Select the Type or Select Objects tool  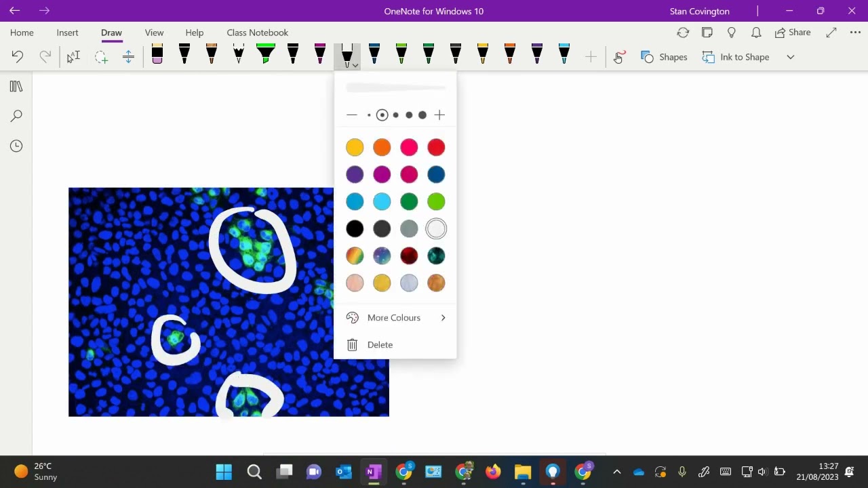click(x=73, y=57)
